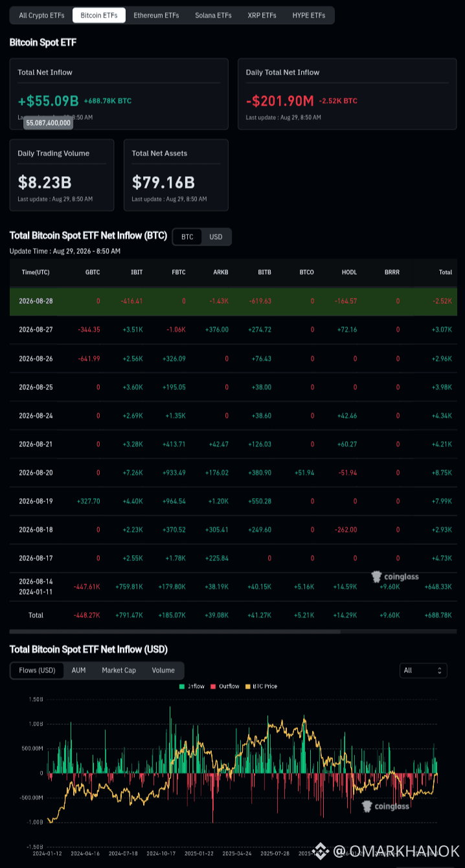The image size is (465, 868).
Task: Select the Market Cap chart tab
Action: (x=119, y=670)
